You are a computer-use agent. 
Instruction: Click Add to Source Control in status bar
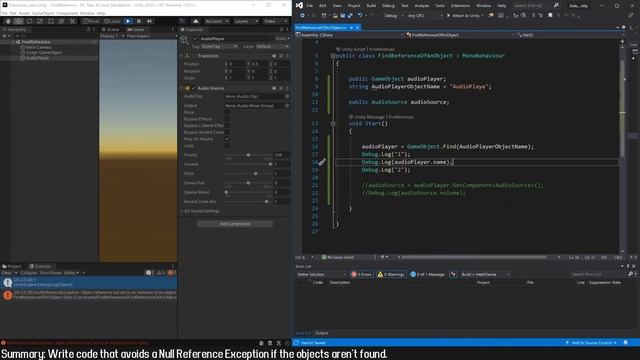click(591, 343)
